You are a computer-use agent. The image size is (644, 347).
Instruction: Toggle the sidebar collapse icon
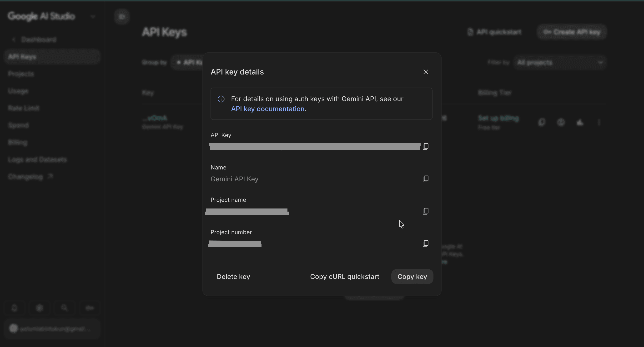(122, 16)
